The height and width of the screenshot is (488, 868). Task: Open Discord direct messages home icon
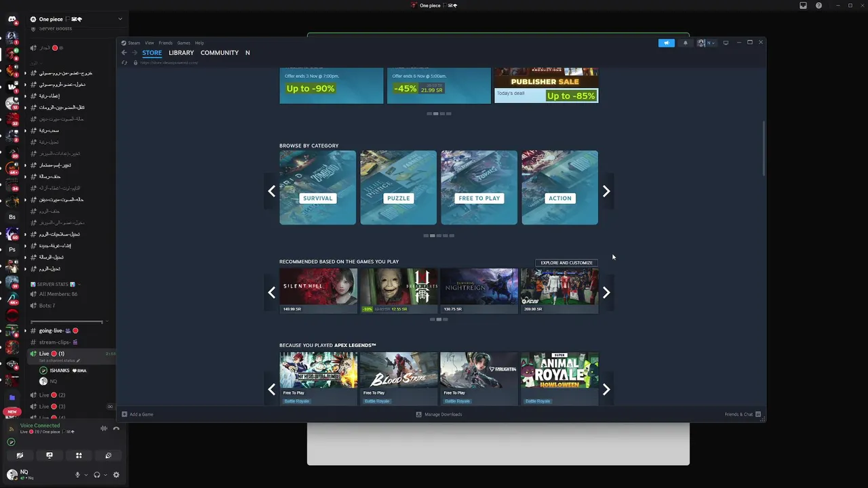12,19
